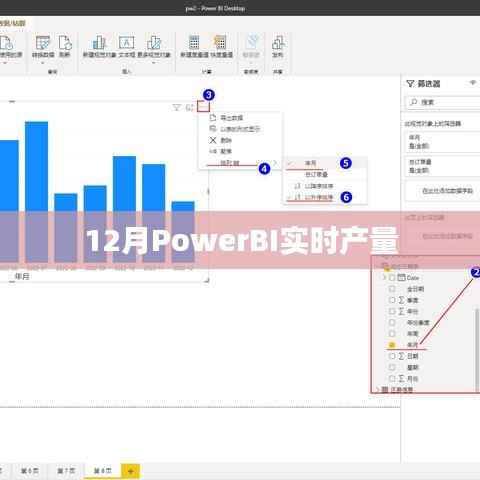The width and height of the screenshot is (480, 480).
Task: Select 以降序排序 (sort descending) option
Action: point(326,186)
